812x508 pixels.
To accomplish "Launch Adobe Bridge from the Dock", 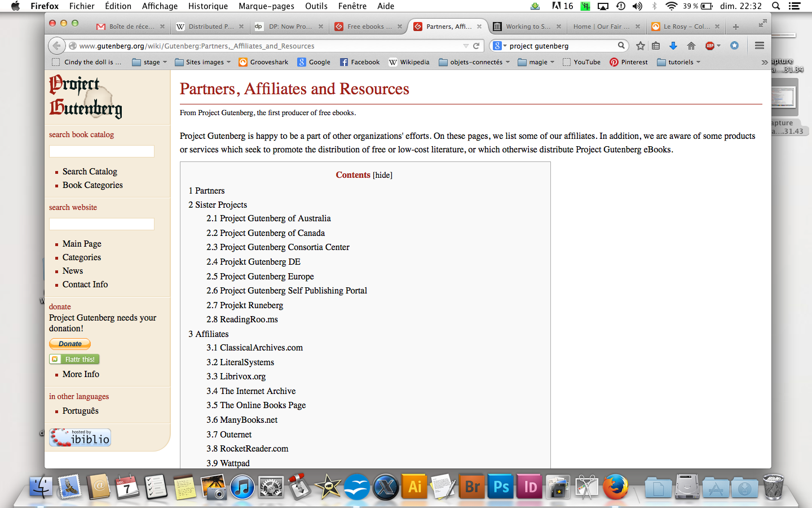I will pyautogui.click(x=473, y=487).
